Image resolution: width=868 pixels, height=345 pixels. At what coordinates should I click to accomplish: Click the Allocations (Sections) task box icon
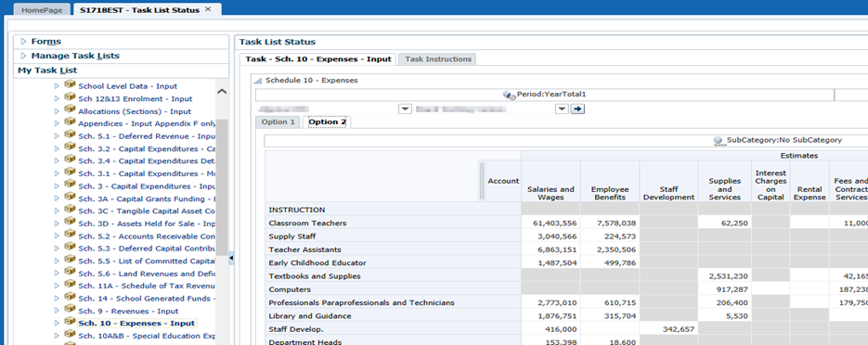coord(70,109)
